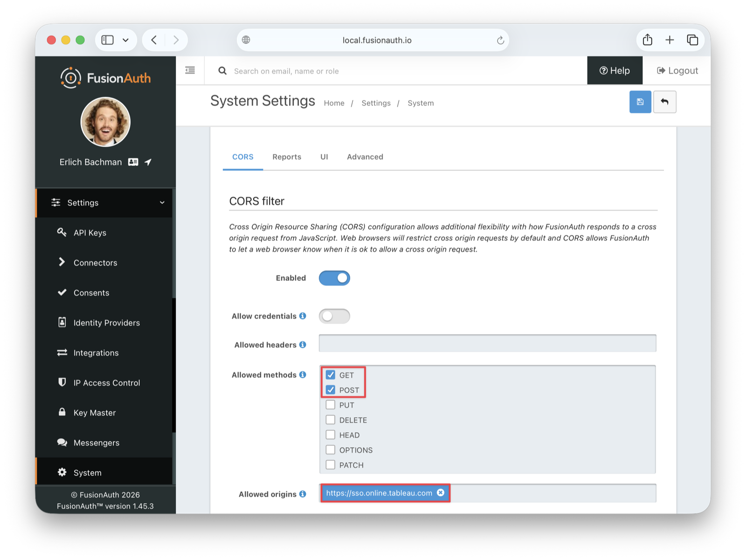Click the shield icon for IP Access Control
The width and height of the screenshot is (746, 560).
tap(62, 382)
